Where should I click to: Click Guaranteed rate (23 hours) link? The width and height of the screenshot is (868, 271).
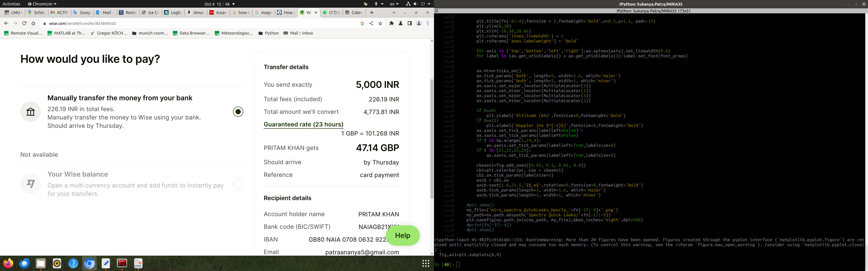[303, 125]
